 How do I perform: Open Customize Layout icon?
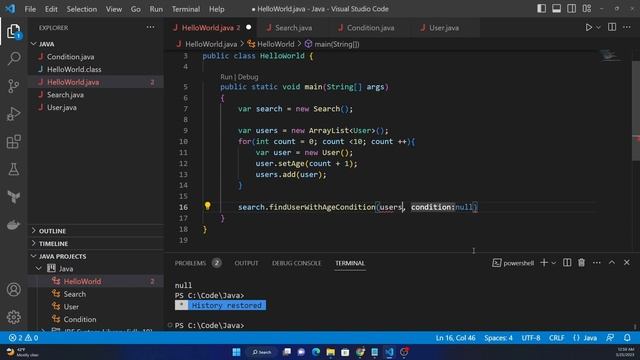(587, 9)
